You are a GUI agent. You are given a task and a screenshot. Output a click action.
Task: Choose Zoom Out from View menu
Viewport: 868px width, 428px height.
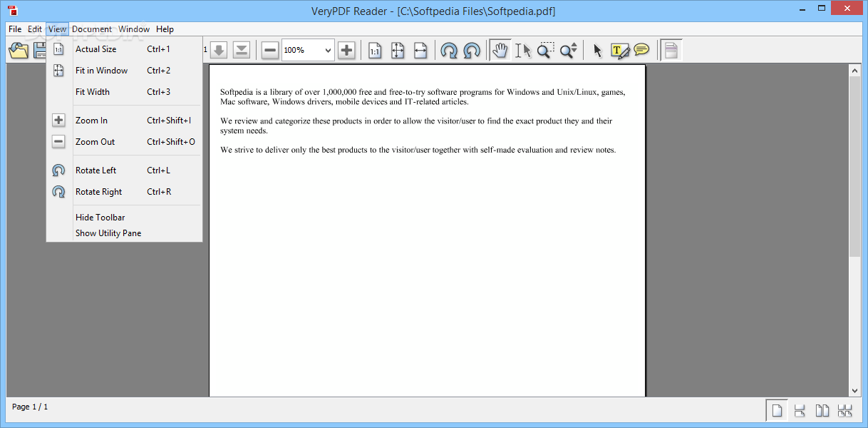[x=124, y=142]
